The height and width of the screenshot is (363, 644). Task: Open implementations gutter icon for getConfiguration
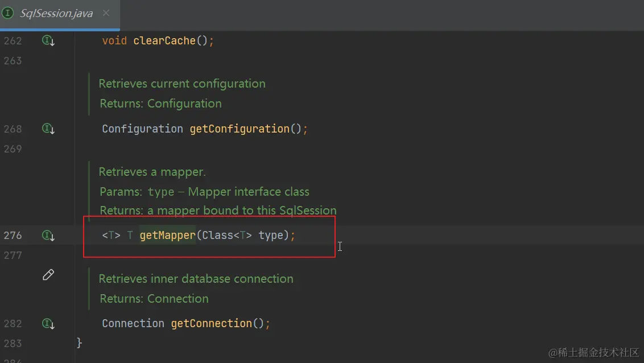[48, 129]
